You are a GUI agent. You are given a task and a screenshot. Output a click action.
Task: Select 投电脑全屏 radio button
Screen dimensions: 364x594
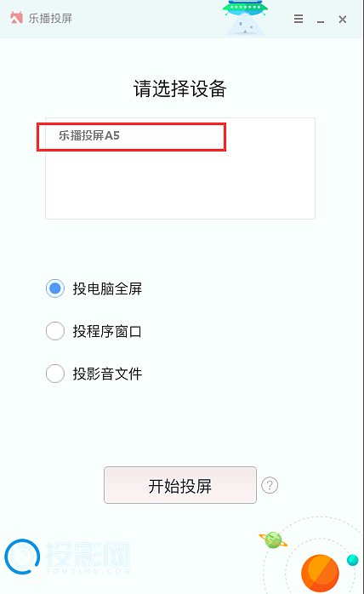coord(55,288)
